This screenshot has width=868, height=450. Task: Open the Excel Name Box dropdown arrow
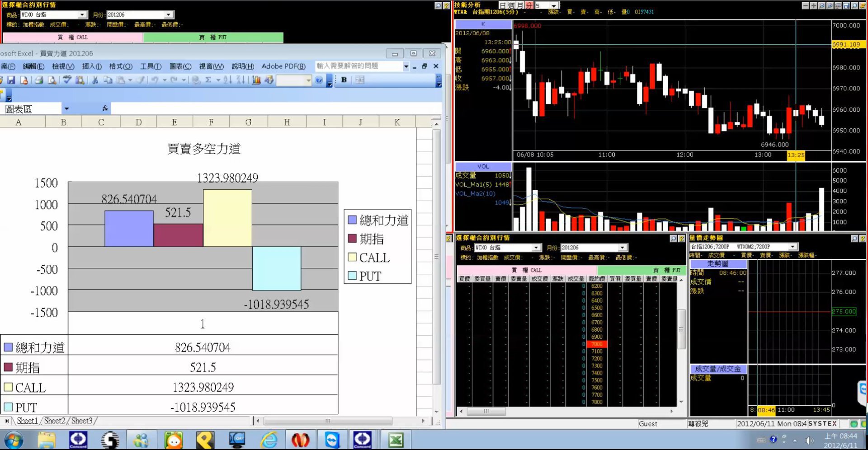[66, 108]
